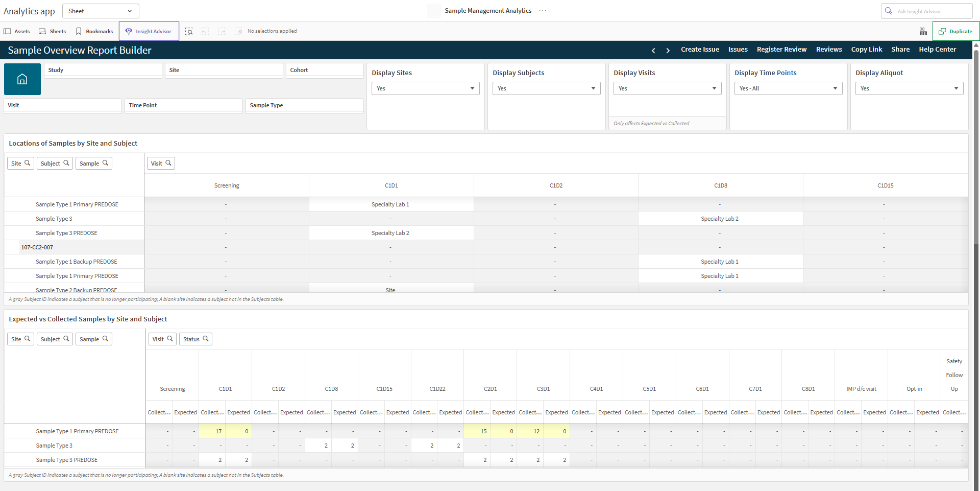The height and width of the screenshot is (491, 980).
Task: Open the Help Center
Action: pos(937,50)
